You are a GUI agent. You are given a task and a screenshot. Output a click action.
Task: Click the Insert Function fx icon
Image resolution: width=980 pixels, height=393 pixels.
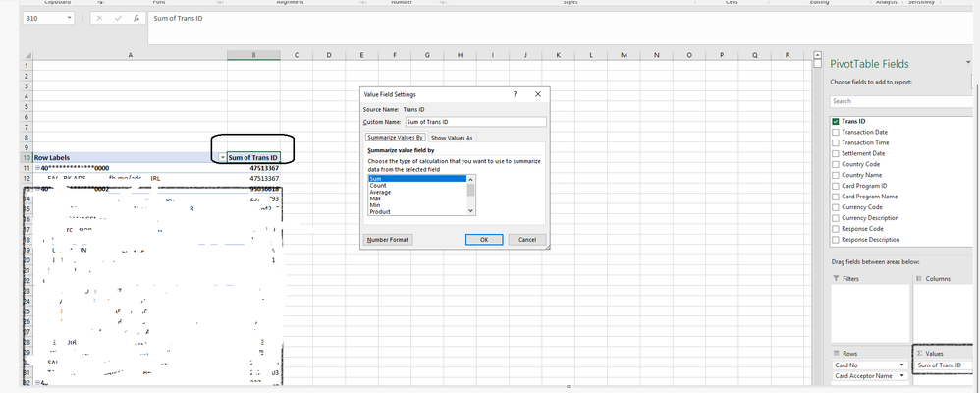click(136, 19)
